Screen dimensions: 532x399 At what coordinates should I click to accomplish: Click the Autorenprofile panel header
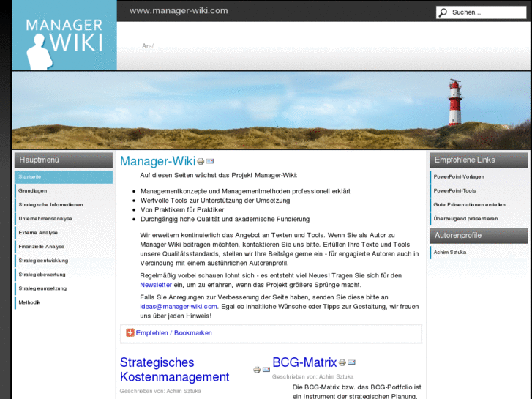(479, 236)
